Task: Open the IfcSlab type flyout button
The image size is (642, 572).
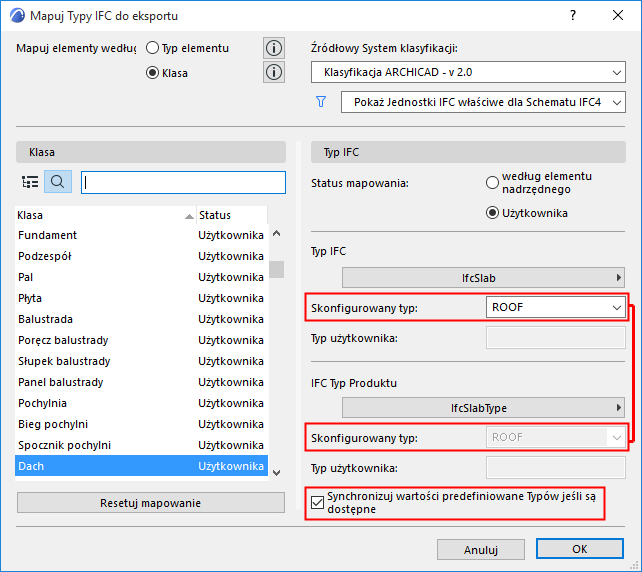Action: (x=484, y=277)
